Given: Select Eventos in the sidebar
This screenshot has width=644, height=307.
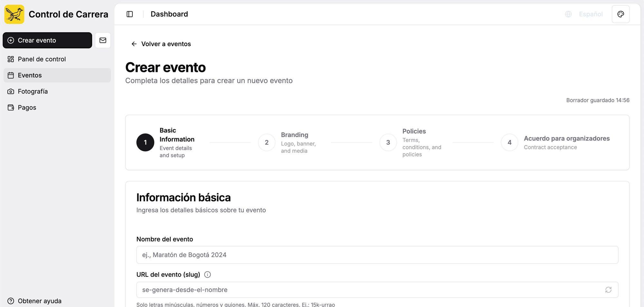Looking at the screenshot, I should (x=57, y=75).
